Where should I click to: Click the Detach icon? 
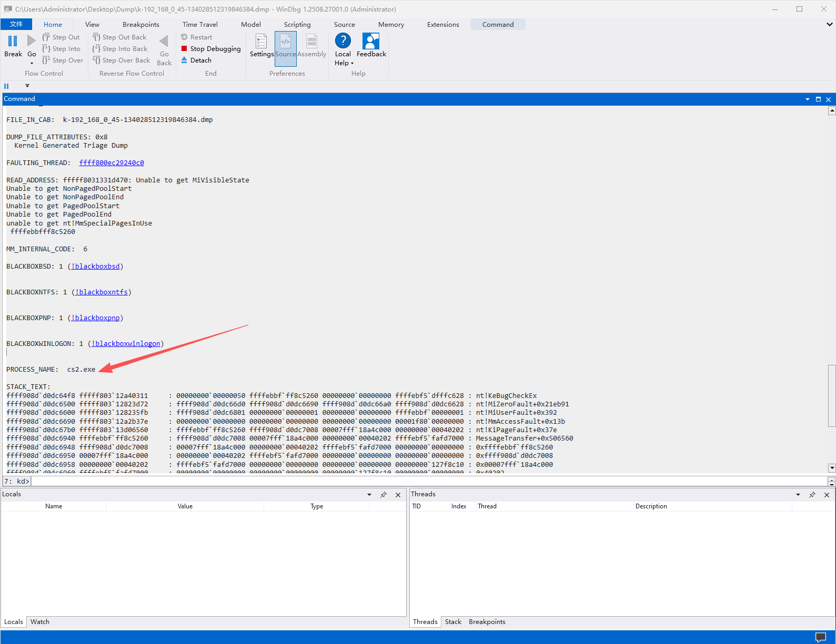pyautogui.click(x=184, y=60)
